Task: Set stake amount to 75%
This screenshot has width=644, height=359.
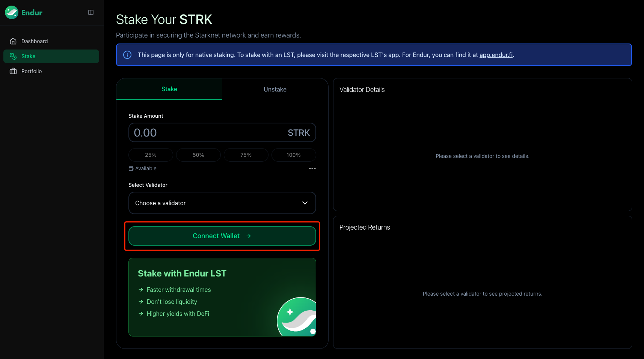Action: click(246, 155)
